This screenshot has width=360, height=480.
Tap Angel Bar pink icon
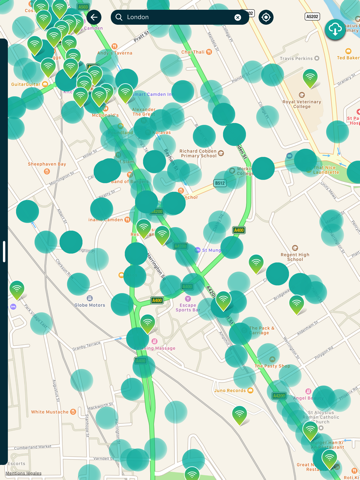(x=308, y=391)
